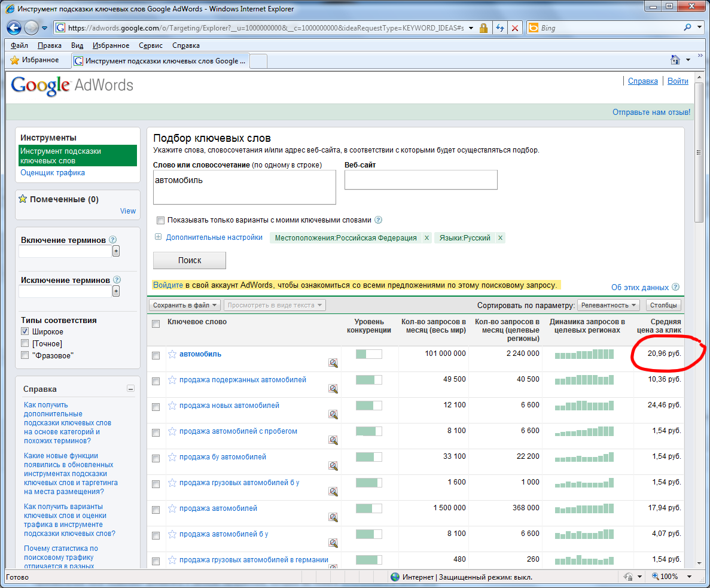Open the Оценщик трафика link
The width and height of the screenshot is (710, 588).
click(x=53, y=173)
